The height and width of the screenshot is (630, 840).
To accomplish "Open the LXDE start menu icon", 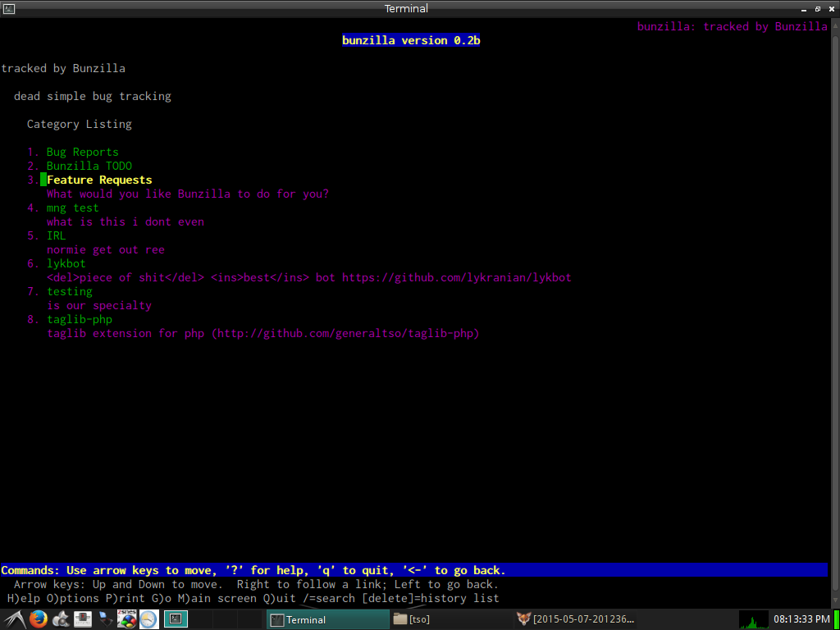I will pos(14,619).
